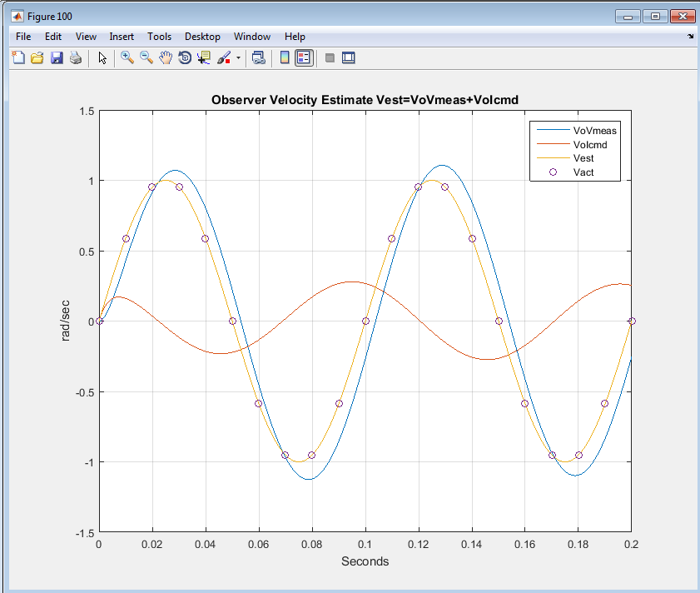
Task: Click the New Figure icon
Action: 18,57
